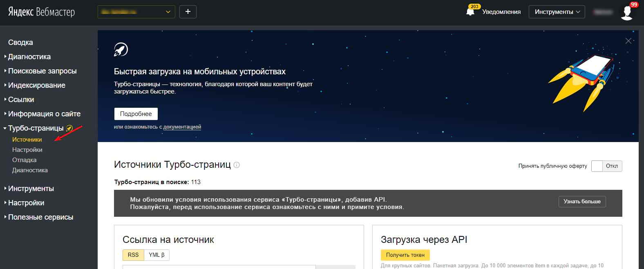The height and width of the screenshot is (269, 644).
Task: Open the notifications bell icon
Action: tap(470, 11)
